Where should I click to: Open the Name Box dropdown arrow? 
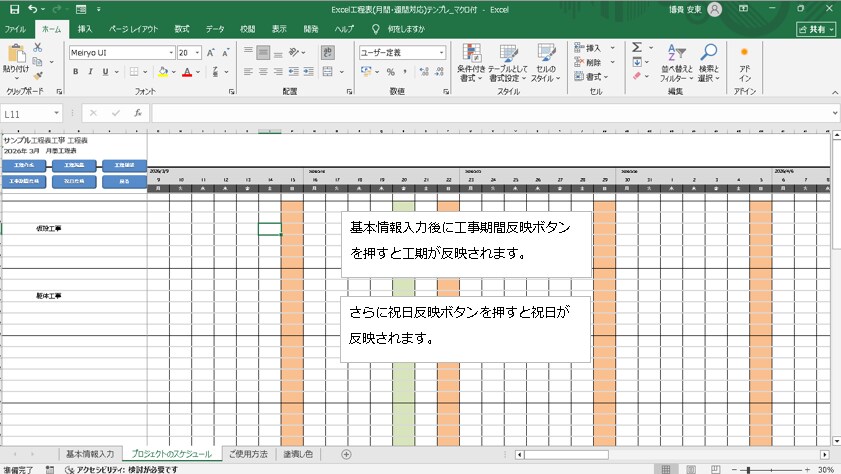click(56, 113)
